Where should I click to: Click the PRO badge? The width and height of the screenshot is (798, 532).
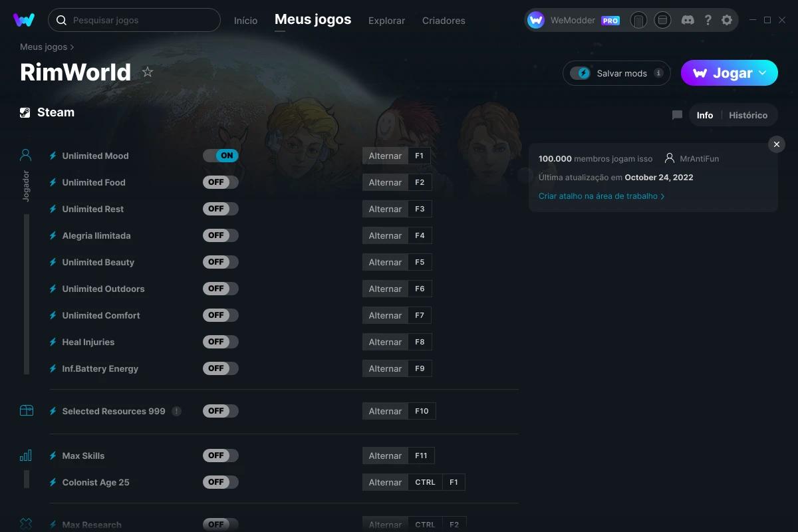[610, 21]
